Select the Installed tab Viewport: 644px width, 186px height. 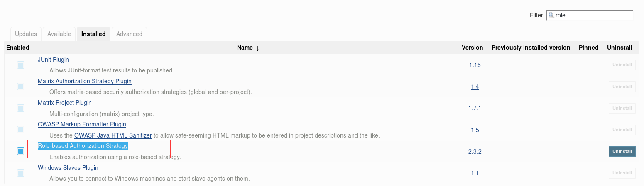[x=93, y=34]
